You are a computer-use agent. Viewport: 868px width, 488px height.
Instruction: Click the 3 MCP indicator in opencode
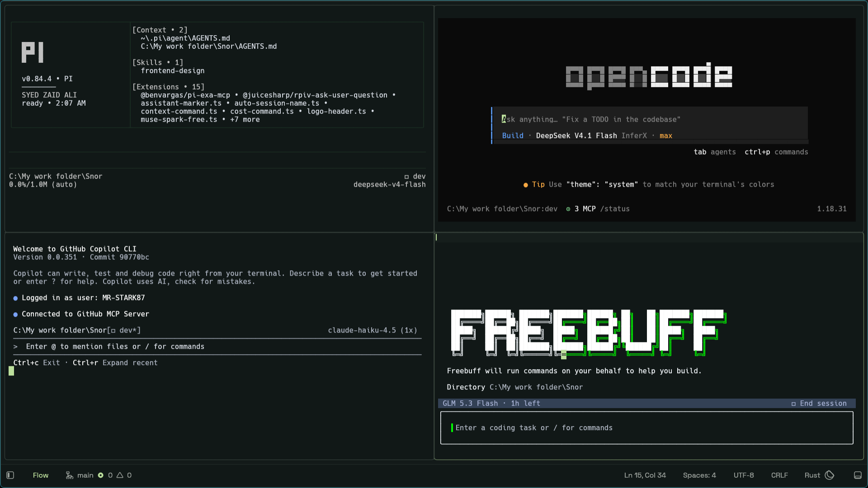pos(580,209)
